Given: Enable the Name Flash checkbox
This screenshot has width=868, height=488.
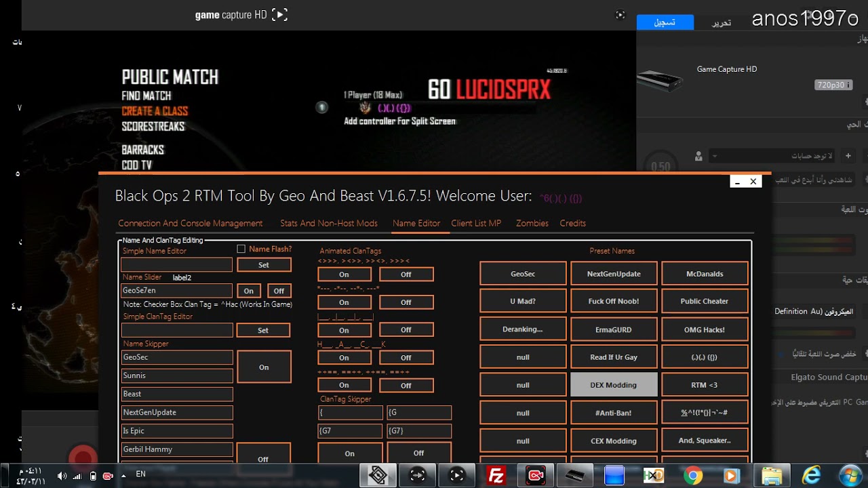Looking at the screenshot, I should 241,249.
